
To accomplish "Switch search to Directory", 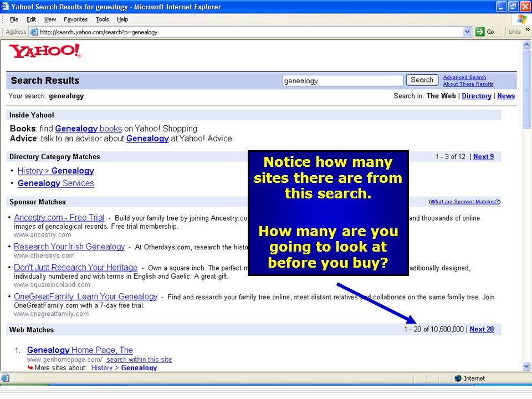I will 477,96.
